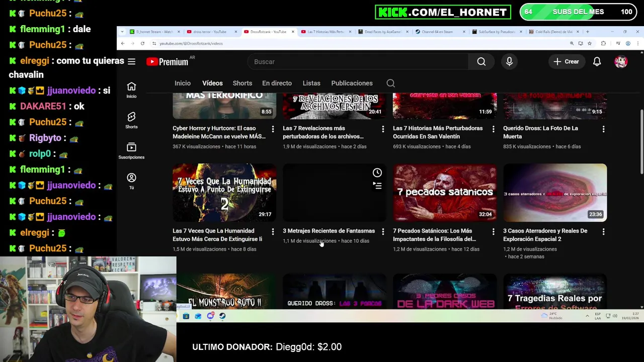Image resolution: width=644 pixels, height=362 pixels.
Task: Open Suscripciones in the sidebar
Action: (131, 150)
